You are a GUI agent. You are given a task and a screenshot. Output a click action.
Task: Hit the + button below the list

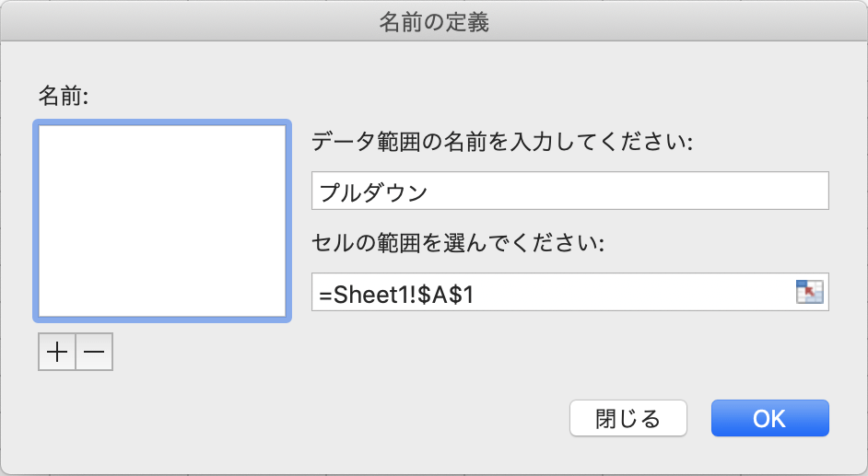(x=57, y=352)
